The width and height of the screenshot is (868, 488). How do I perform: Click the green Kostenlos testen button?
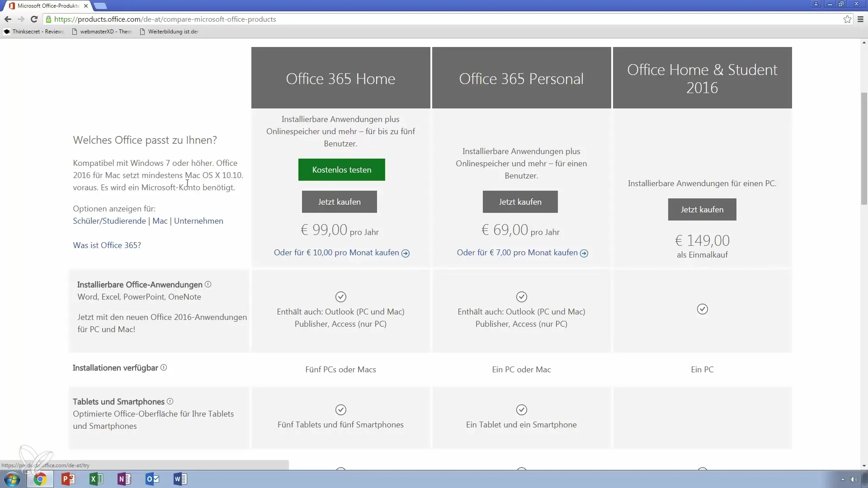tap(341, 169)
